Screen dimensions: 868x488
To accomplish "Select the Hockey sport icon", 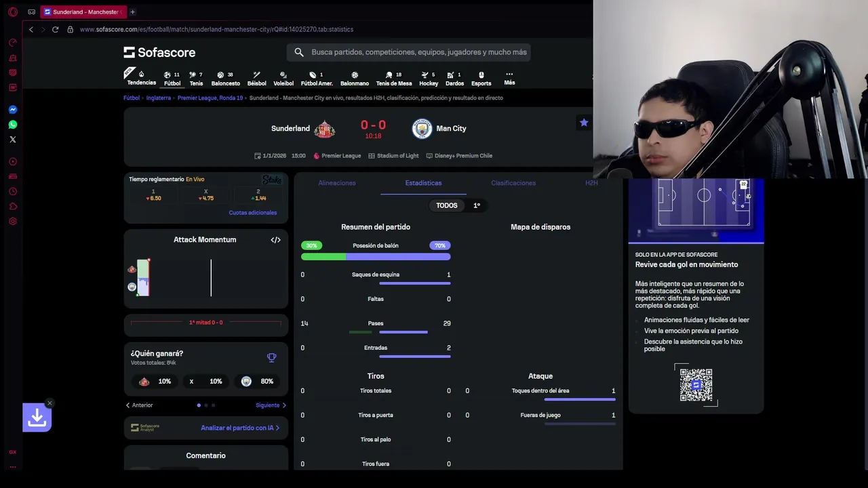I will tap(429, 79).
